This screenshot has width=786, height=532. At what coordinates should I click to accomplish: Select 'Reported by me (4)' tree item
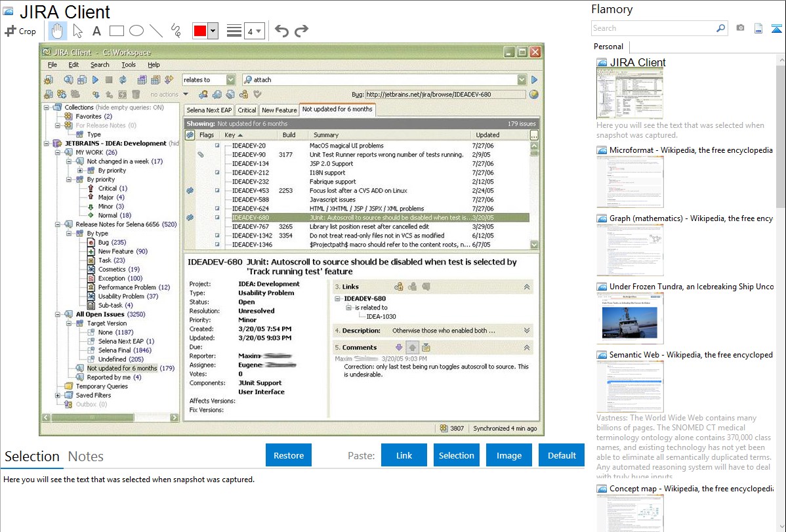114,377
